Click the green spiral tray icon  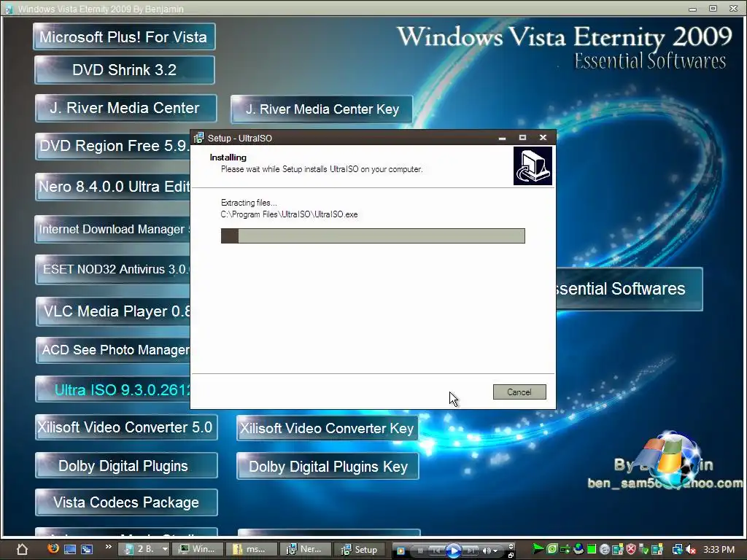coord(551,549)
